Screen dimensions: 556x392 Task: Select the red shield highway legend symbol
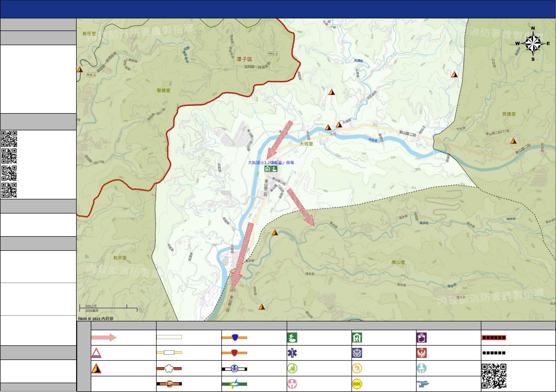[234, 353]
